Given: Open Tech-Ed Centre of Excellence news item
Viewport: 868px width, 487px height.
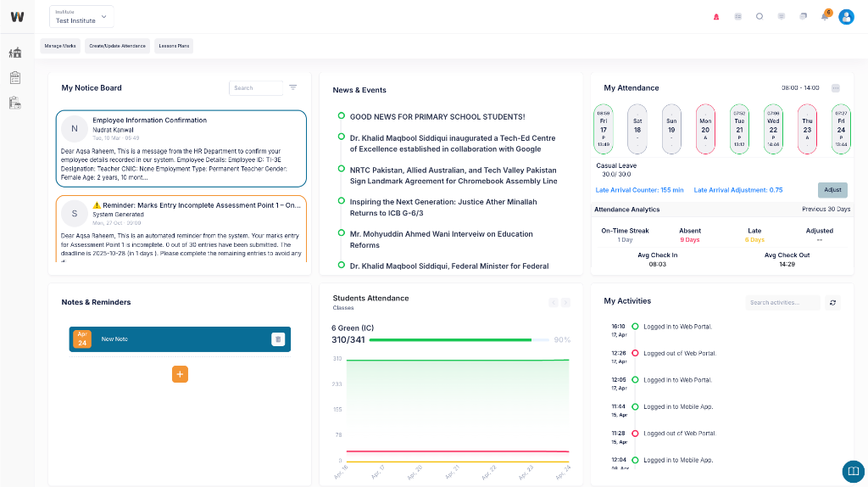Looking at the screenshot, I should click(453, 143).
